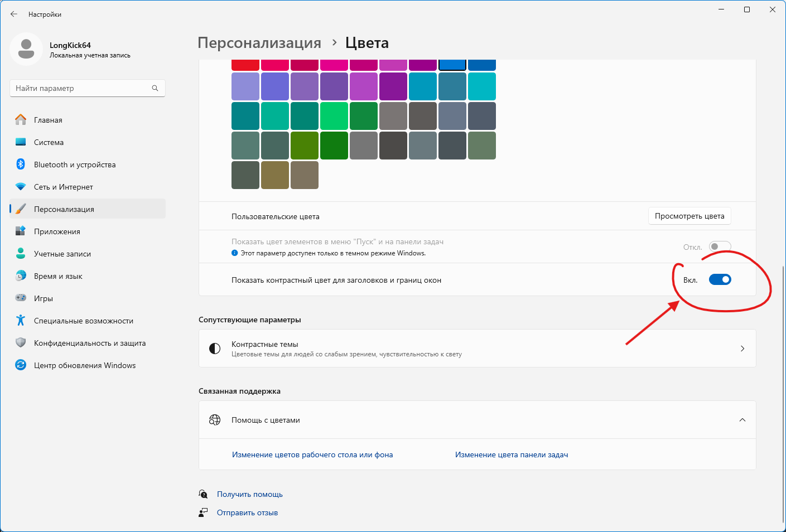786x532 pixels.
Task: Click the Связанная поддержка heading
Action: 239,391
